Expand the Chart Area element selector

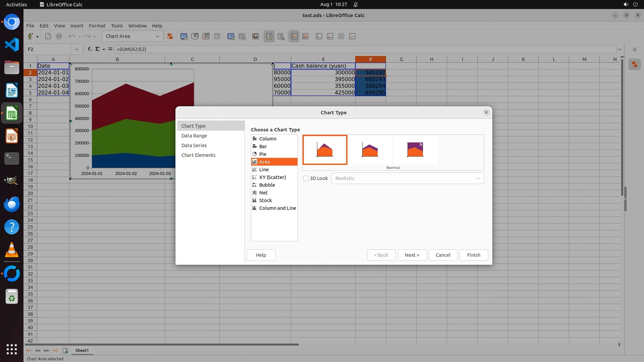(x=157, y=36)
